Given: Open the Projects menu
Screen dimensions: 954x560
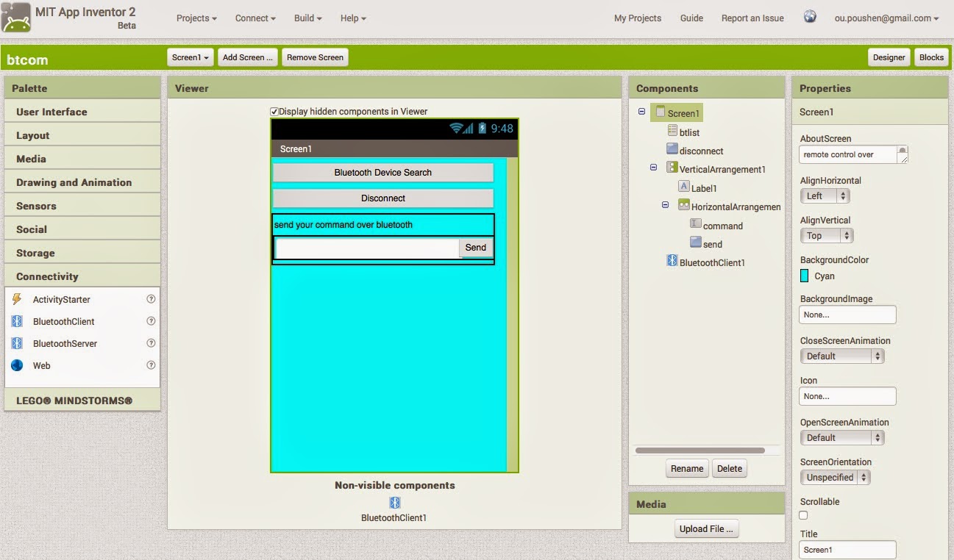Looking at the screenshot, I should coord(196,18).
